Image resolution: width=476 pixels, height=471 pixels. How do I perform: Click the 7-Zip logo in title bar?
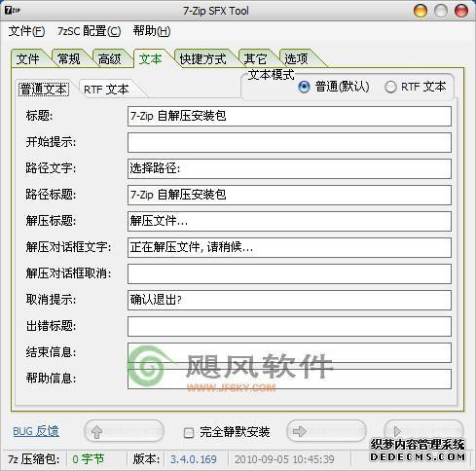(x=13, y=11)
